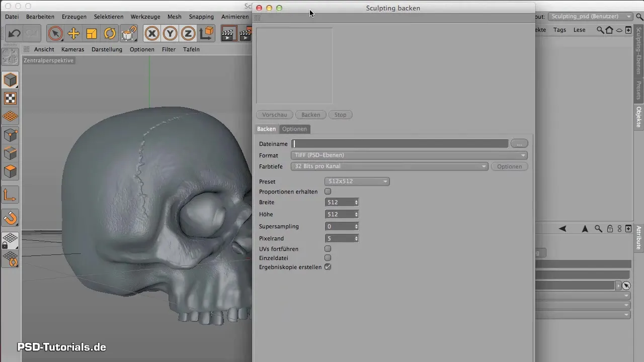The height and width of the screenshot is (362, 644).
Task: Click the Backen button
Action: click(311, 115)
